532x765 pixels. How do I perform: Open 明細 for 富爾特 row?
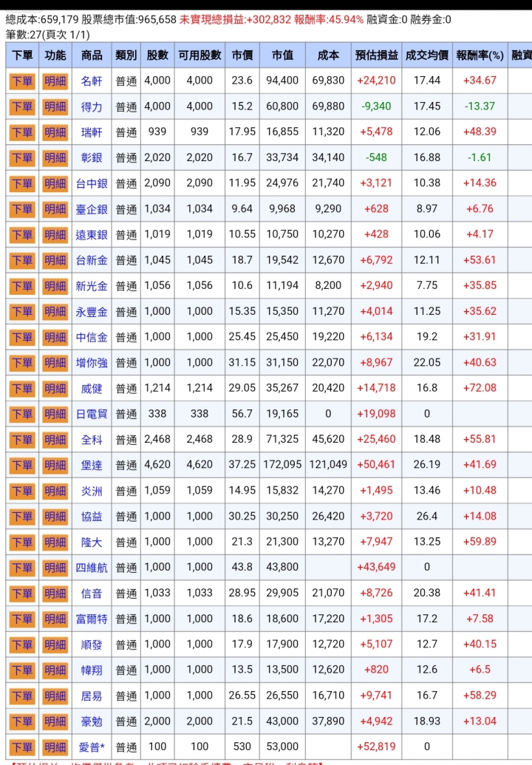[x=55, y=619]
